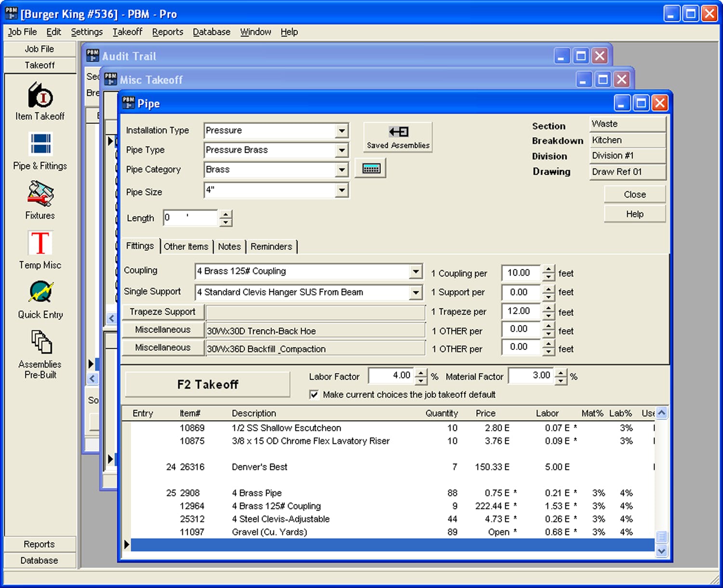Image resolution: width=723 pixels, height=588 pixels.
Task: Switch to the Other Items tab
Action: [x=186, y=246]
